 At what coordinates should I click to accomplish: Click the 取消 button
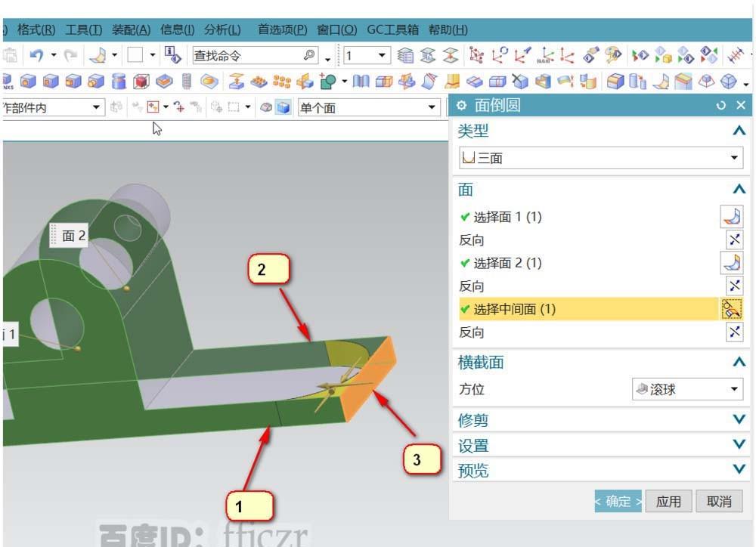coord(719,501)
